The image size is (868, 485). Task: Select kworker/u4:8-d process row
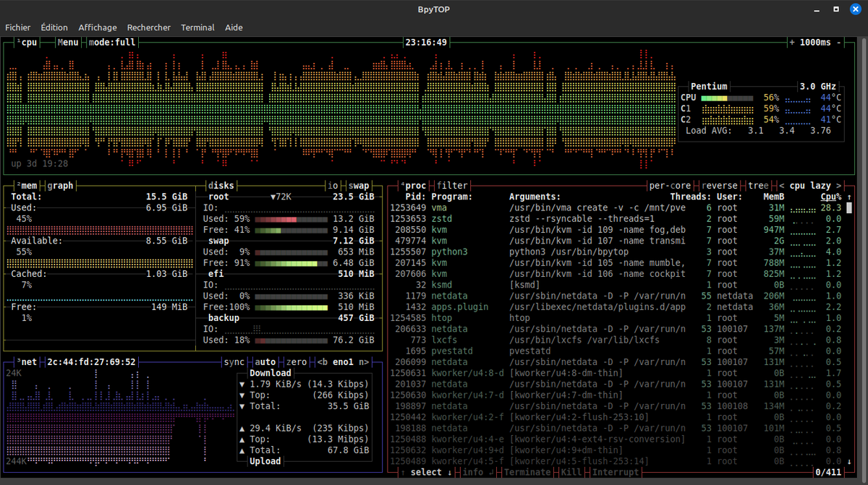tap(616, 373)
